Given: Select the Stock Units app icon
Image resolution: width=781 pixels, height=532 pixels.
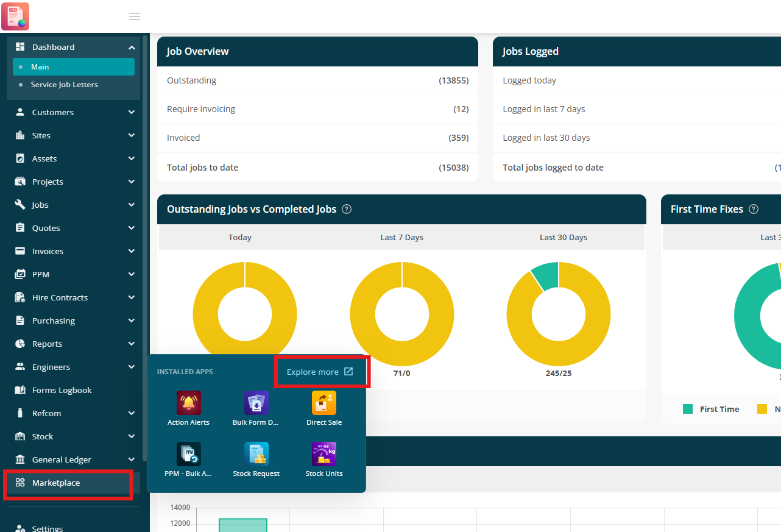Looking at the screenshot, I should (x=324, y=454).
